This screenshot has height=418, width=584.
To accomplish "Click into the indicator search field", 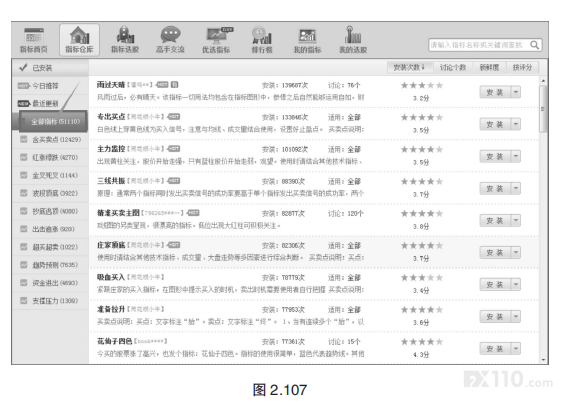I will (x=479, y=45).
